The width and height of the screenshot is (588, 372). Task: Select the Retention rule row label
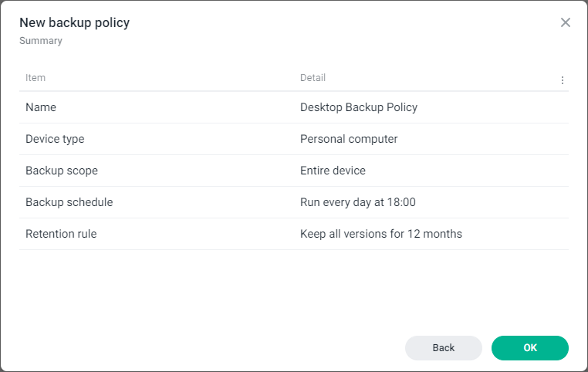(x=61, y=234)
